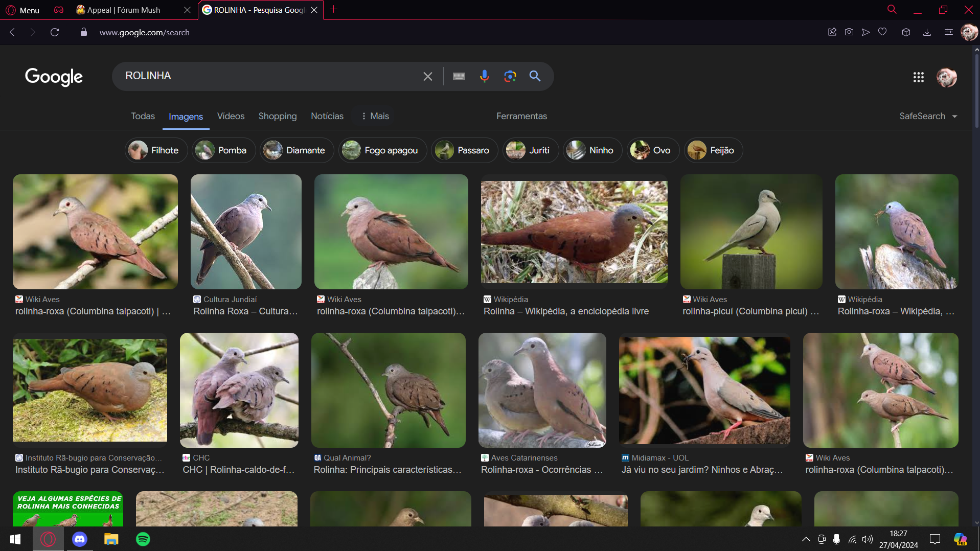Open the Opera flow send icon

click(x=865, y=32)
